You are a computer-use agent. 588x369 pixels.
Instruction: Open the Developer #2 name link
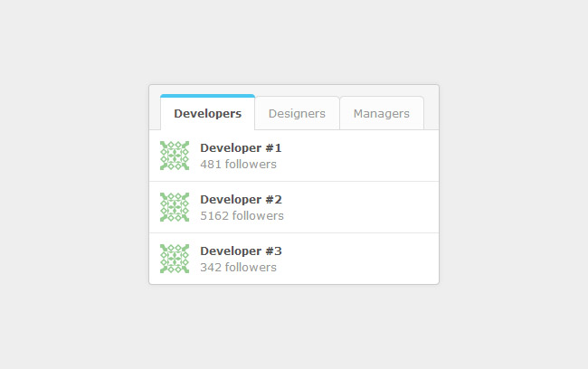click(241, 199)
